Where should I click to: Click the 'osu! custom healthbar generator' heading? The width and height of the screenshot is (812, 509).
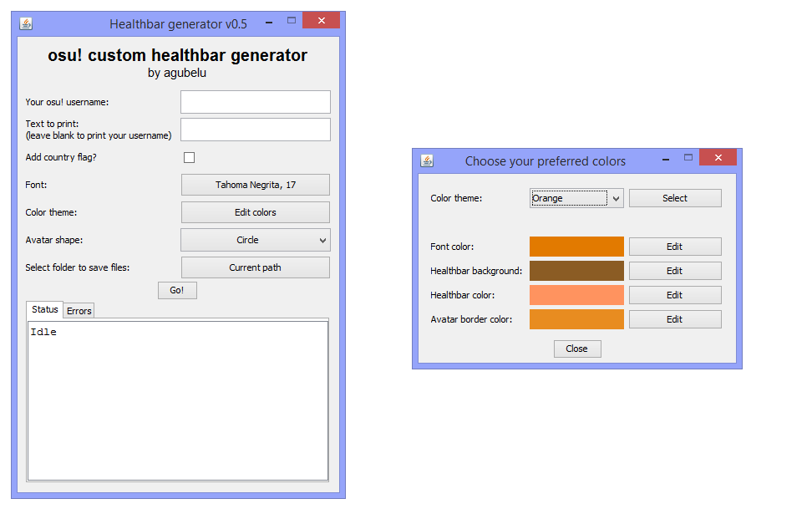pos(178,55)
